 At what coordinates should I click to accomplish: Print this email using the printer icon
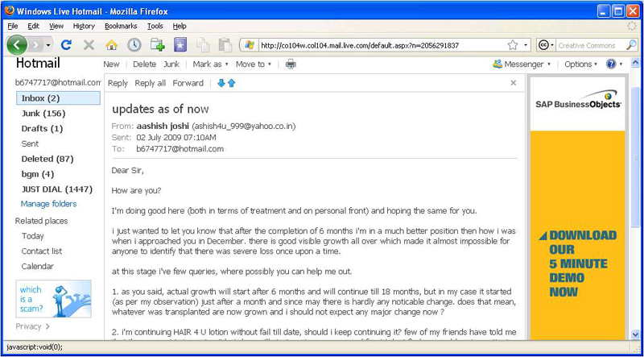click(291, 64)
